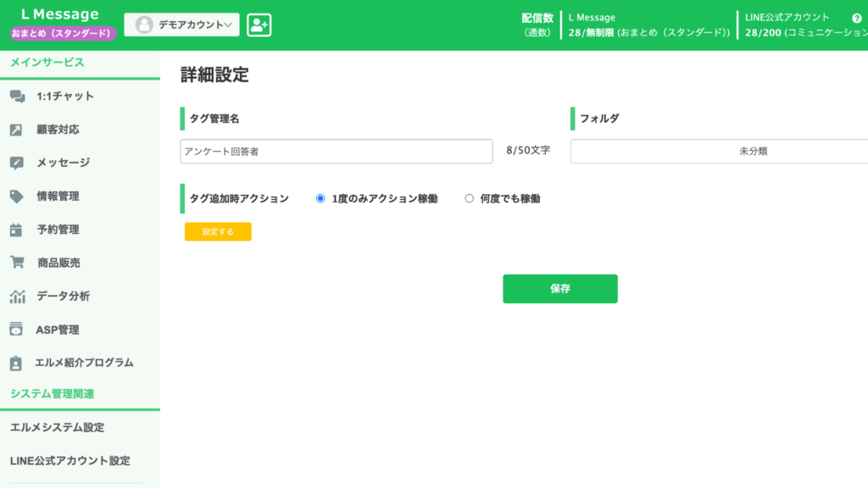Open the フォルダ 未分類 dropdown
Screen dimensions: 868x488
(719, 151)
